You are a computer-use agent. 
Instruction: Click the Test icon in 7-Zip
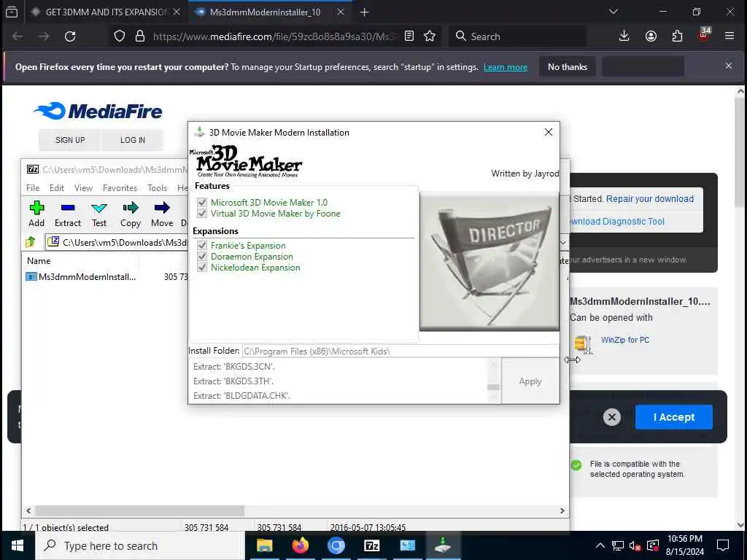click(x=99, y=208)
